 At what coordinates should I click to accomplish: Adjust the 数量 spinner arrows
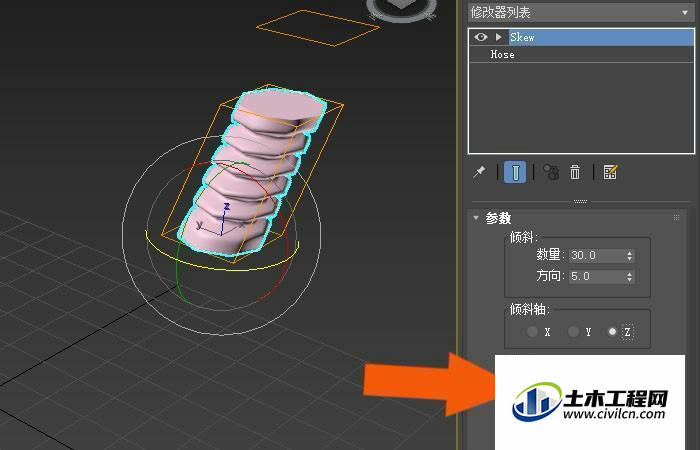click(629, 255)
